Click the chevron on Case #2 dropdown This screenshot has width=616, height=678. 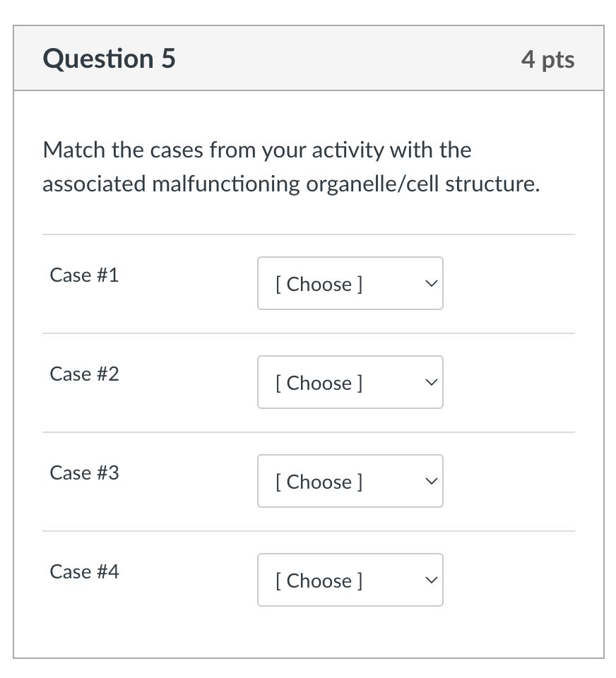point(430,382)
